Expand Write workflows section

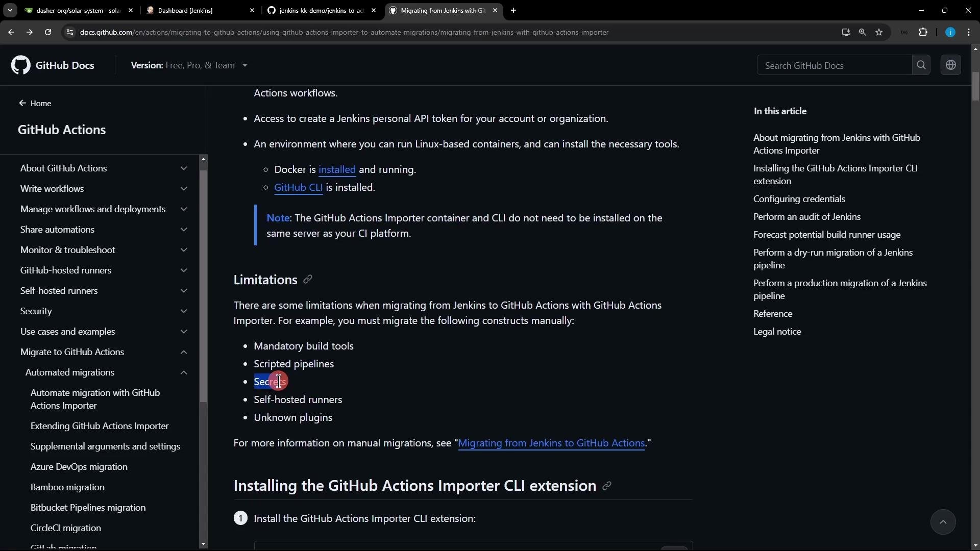104,189
